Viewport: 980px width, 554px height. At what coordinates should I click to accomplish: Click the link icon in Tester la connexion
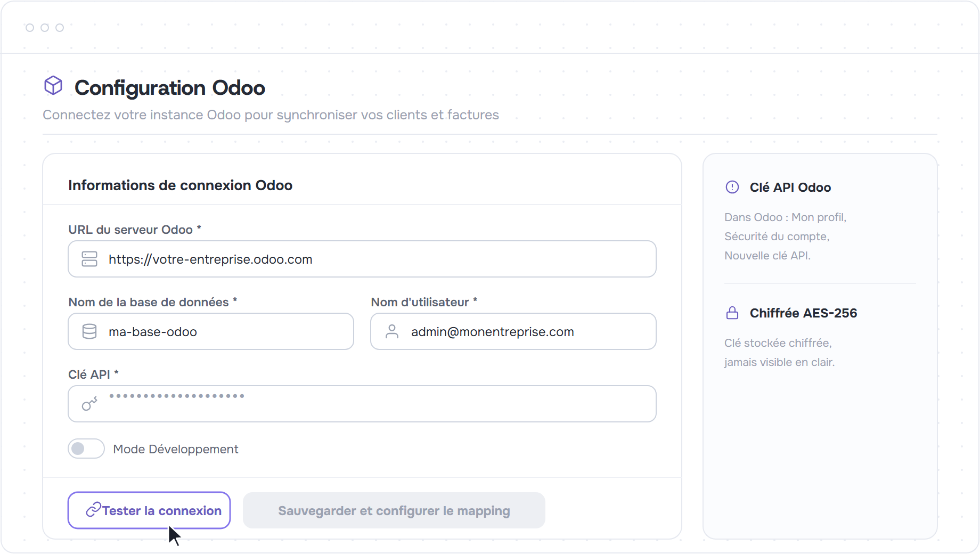[x=93, y=510]
